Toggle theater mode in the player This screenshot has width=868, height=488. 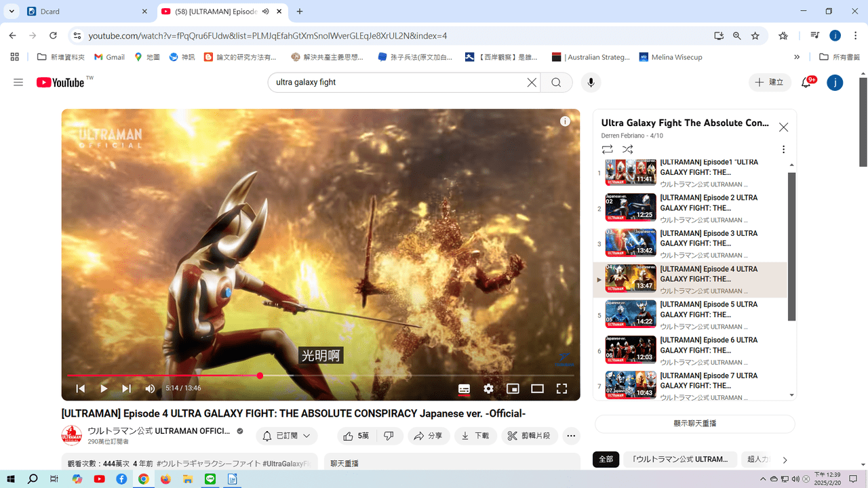pos(537,388)
